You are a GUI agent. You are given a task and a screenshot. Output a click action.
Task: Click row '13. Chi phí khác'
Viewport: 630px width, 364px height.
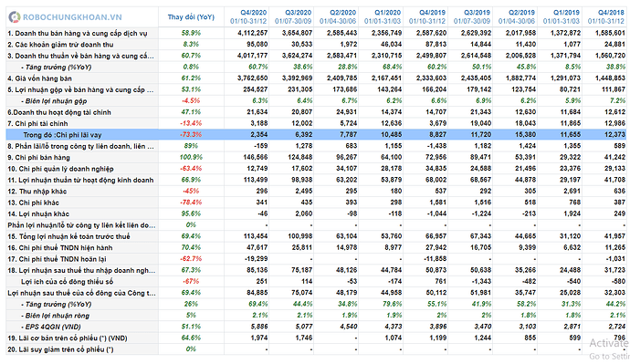tap(316, 203)
